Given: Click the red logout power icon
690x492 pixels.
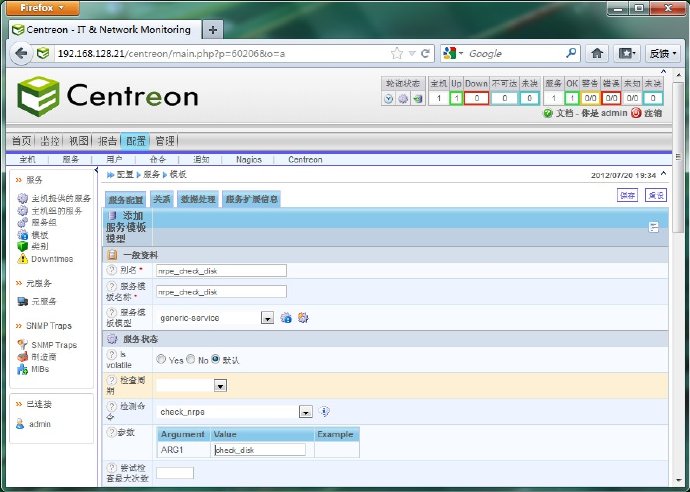Looking at the screenshot, I should click(636, 113).
